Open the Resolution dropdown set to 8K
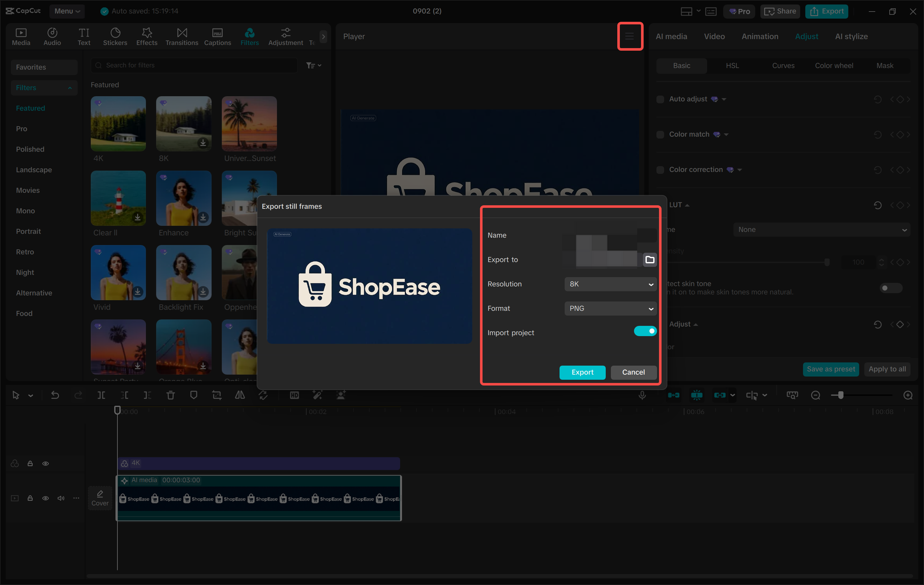 [x=610, y=284]
